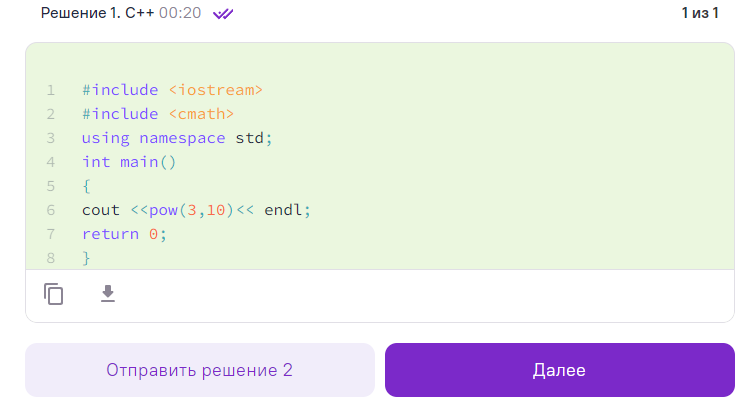This screenshot has width=755, height=409.
Task: Click code line "using namespace std;"
Action: pos(177,138)
